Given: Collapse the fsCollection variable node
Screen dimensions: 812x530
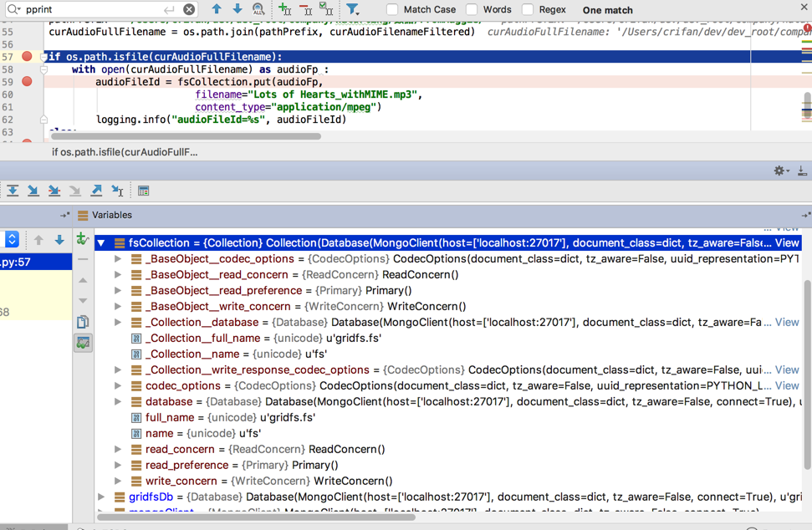Looking at the screenshot, I should 101,243.
